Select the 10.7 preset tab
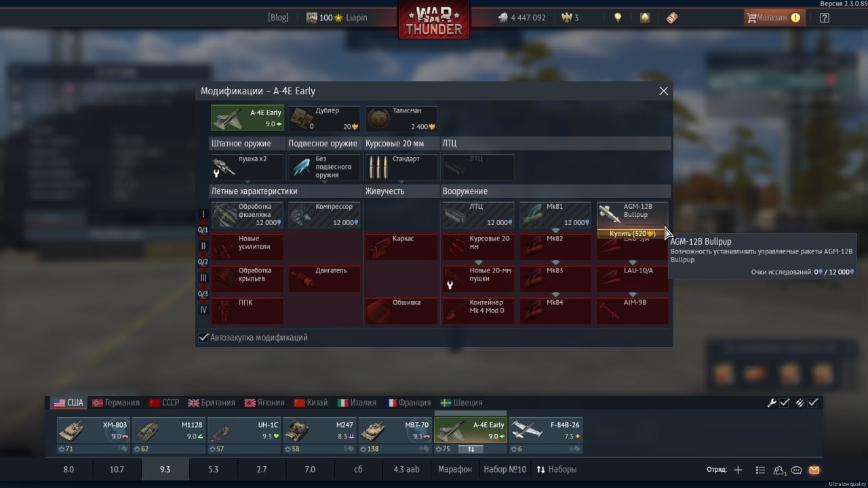The width and height of the screenshot is (868, 488). pyautogui.click(x=117, y=470)
